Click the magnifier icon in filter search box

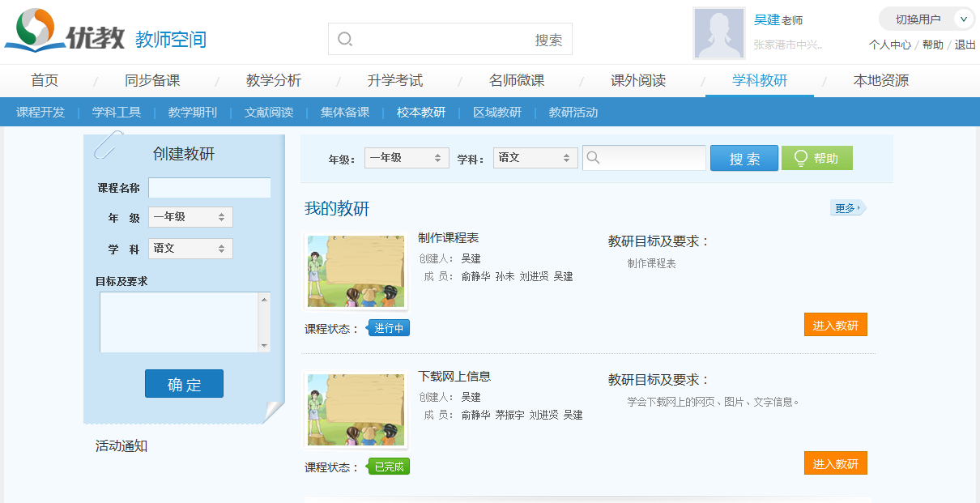pyautogui.click(x=593, y=159)
